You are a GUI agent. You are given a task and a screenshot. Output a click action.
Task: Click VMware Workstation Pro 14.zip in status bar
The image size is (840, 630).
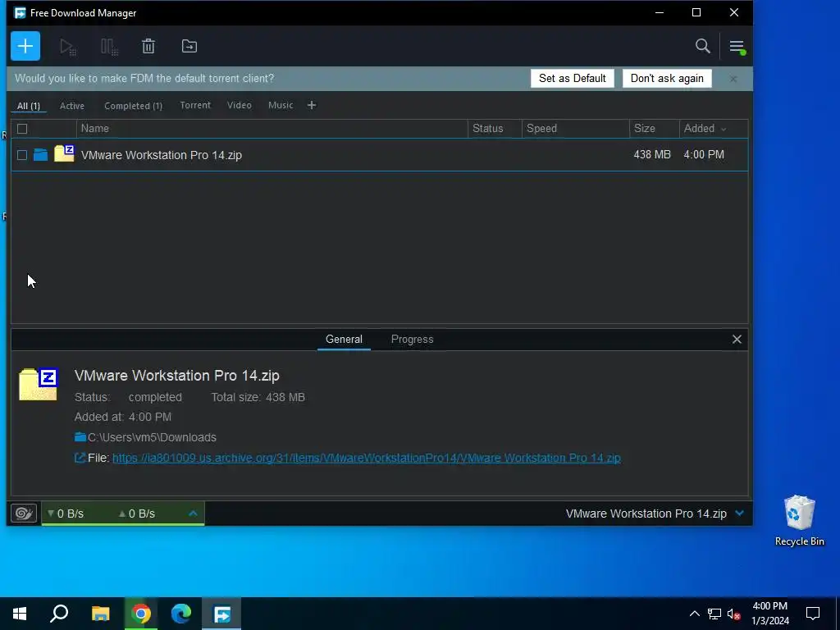646,514
